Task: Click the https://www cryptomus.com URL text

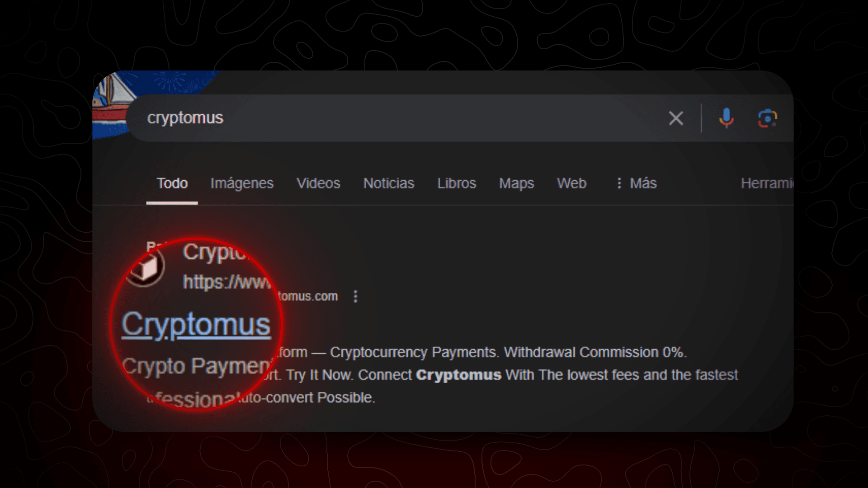Action: pos(260,289)
